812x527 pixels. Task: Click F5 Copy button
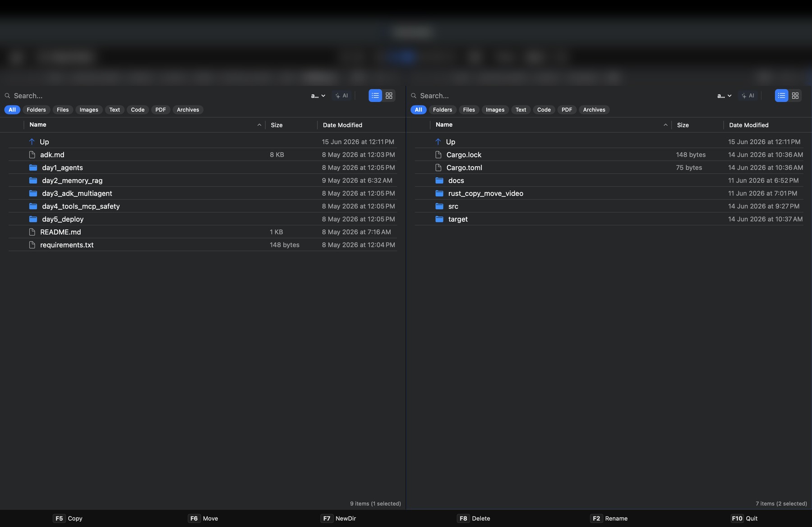[x=68, y=518]
